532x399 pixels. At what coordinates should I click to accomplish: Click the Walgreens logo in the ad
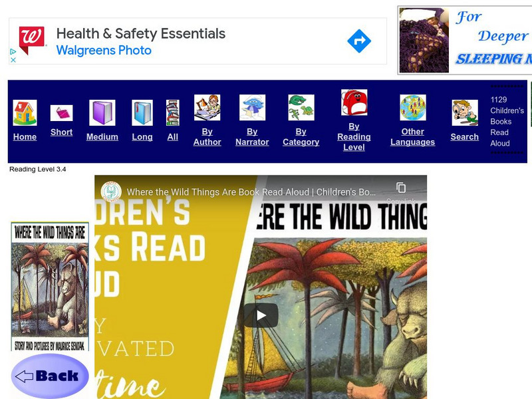pos(31,41)
